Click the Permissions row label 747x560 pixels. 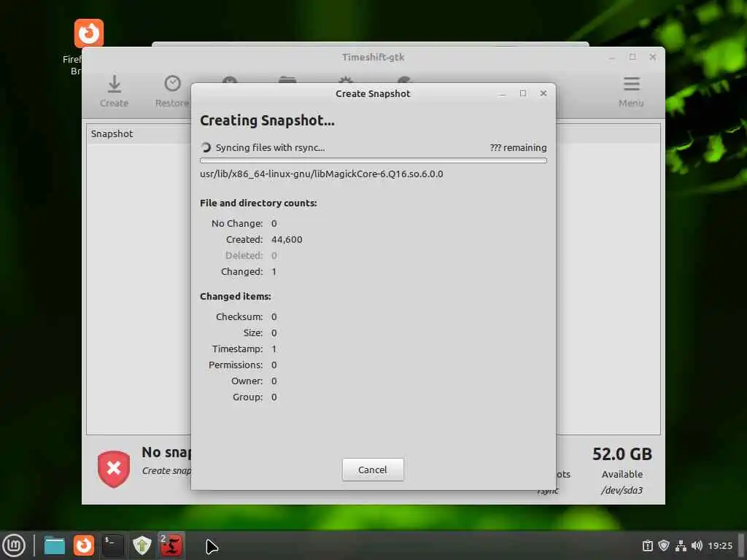tap(236, 365)
